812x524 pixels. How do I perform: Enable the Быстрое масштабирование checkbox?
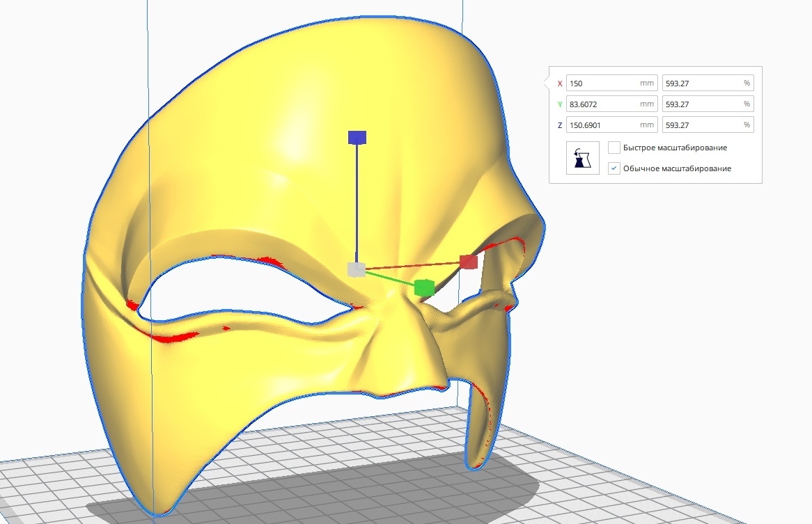click(x=614, y=148)
